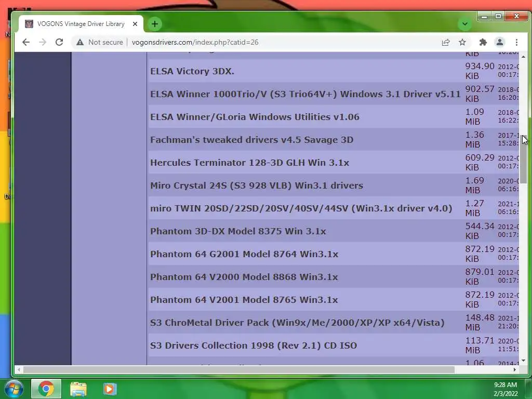
Task: Open Miro Crystal 24S Win3.1 drivers link
Action: click(257, 185)
